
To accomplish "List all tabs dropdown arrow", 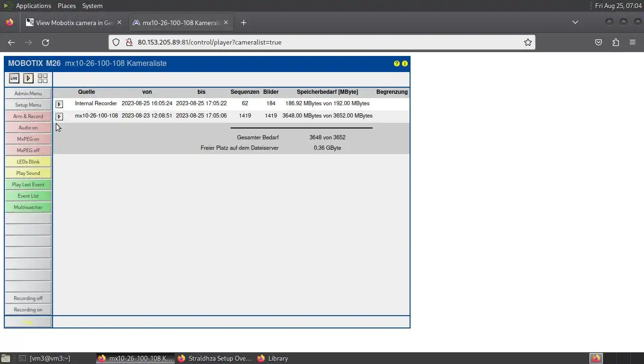I will (575, 22).
